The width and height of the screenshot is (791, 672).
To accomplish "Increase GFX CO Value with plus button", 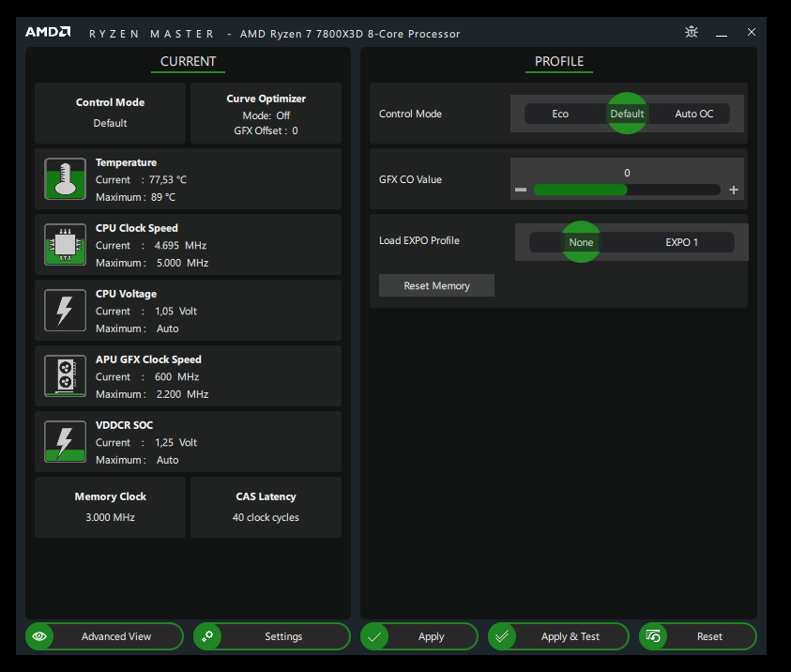I will (x=734, y=191).
